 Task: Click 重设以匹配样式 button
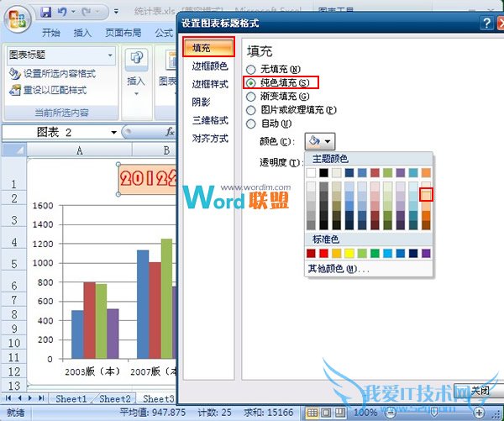point(48,90)
